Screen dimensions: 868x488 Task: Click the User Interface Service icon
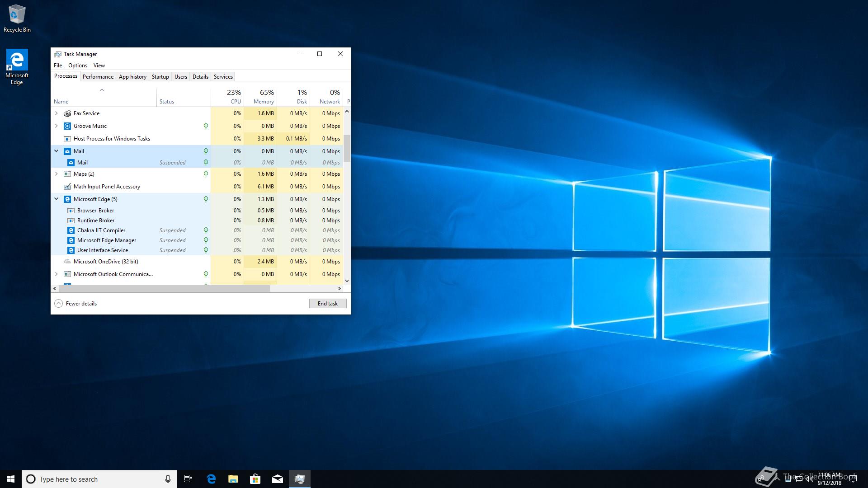pyautogui.click(x=71, y=250)
